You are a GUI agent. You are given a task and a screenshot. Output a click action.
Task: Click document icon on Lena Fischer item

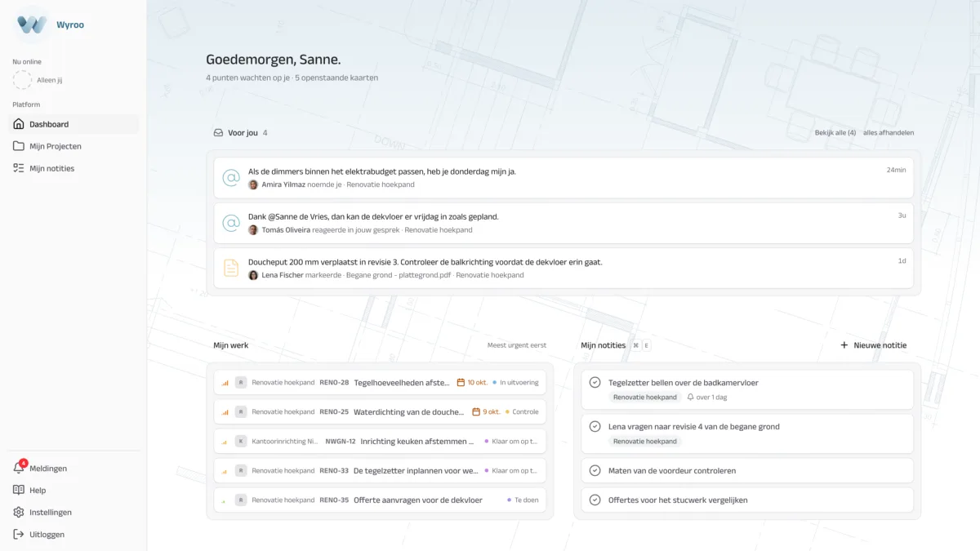231,268
